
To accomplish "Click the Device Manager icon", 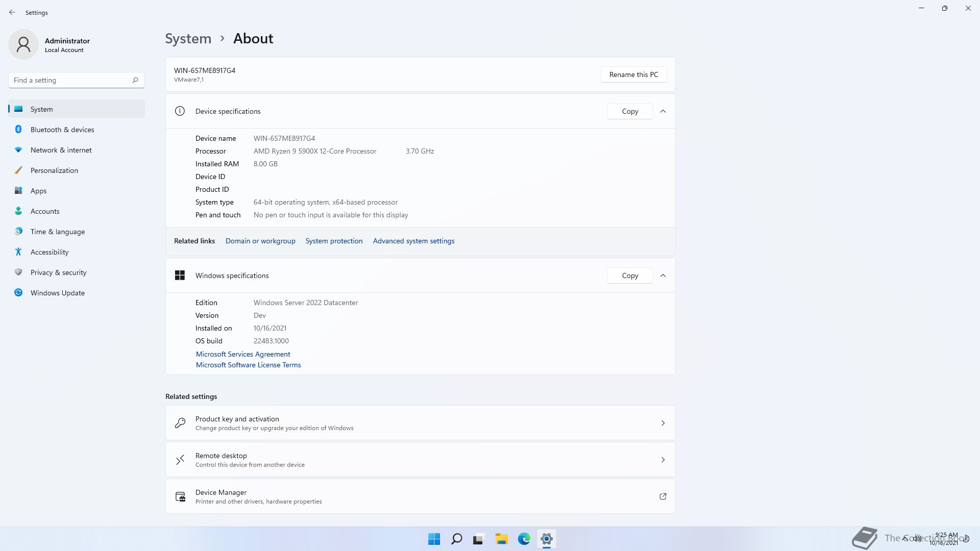I will [180, 496].
